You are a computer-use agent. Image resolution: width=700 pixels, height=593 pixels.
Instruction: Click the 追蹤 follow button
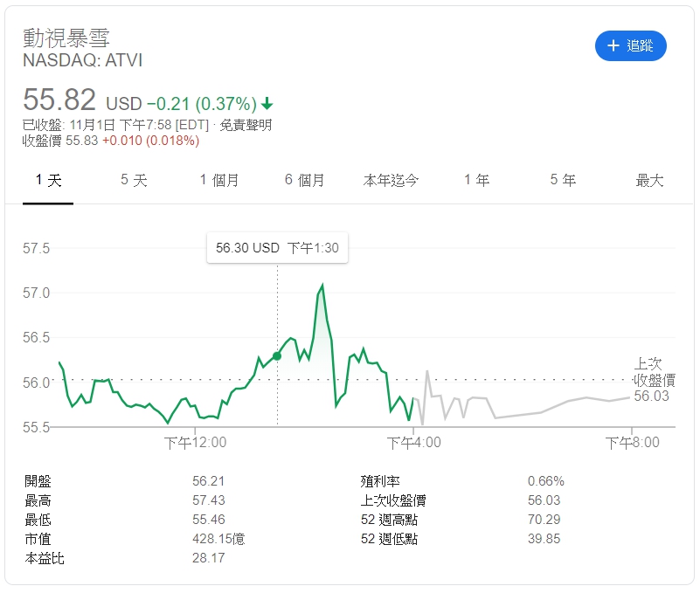[x=630, y=45]
